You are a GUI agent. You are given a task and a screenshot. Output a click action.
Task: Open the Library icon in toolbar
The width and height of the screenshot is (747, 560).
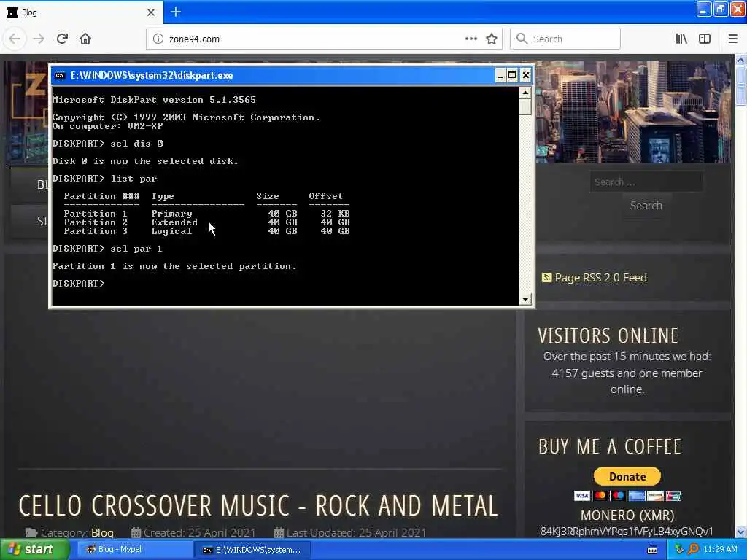681,39
